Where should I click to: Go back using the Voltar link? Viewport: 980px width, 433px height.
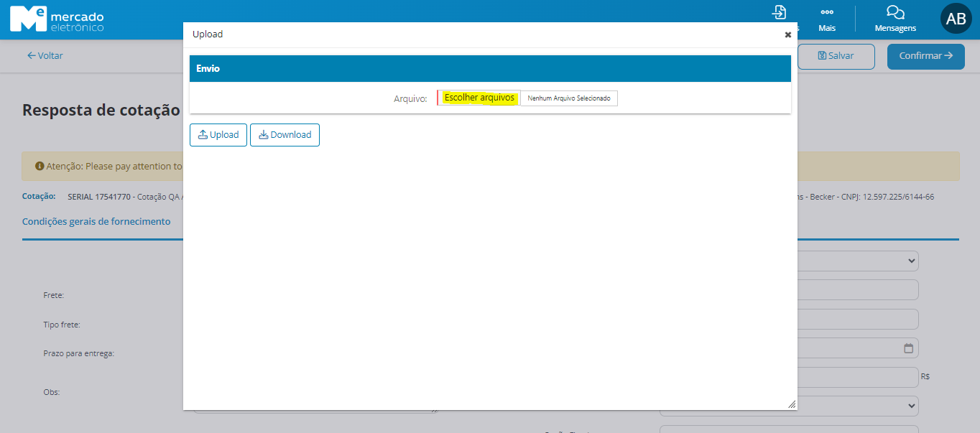tap(45, 55)
